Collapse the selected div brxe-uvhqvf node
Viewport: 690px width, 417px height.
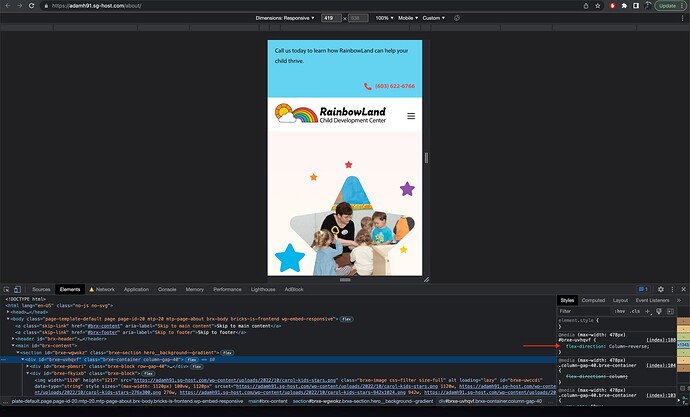pyautogui.click(x=23, y=359)
